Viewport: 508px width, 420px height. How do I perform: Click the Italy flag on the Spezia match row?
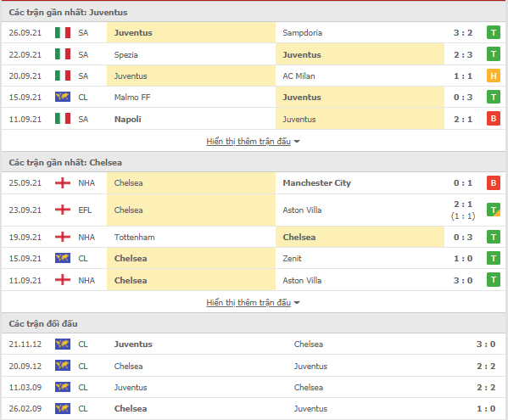pyautogui.click(x=63, y=54)
